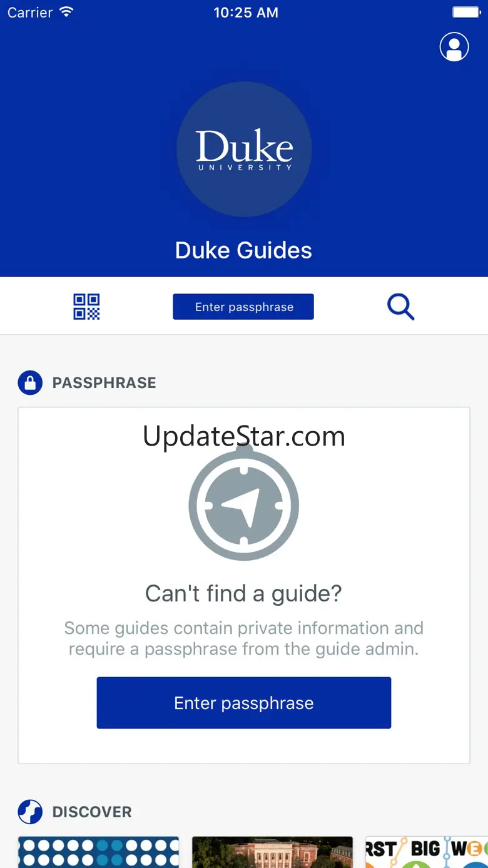Open the user profile icon

pyautogui.click(x=454, y=47)
